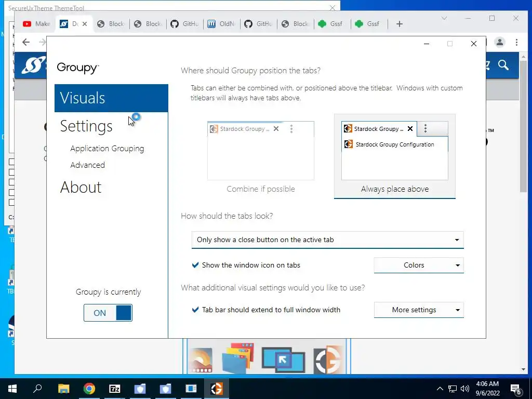This screenshot has height=399, width=532.
Task: Click the Stardock Groupy Configuration preview icon
Action: pyautogui.click(x=349, y=144)
